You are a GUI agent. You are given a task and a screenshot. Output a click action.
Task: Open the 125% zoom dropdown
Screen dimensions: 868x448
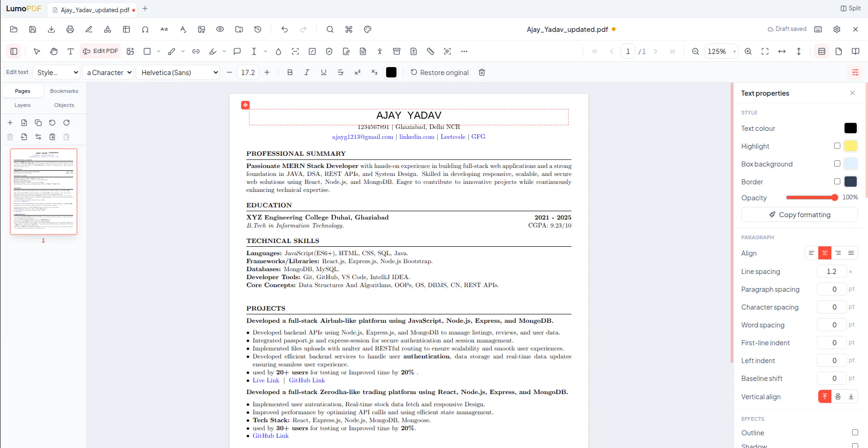click(721, 52)
